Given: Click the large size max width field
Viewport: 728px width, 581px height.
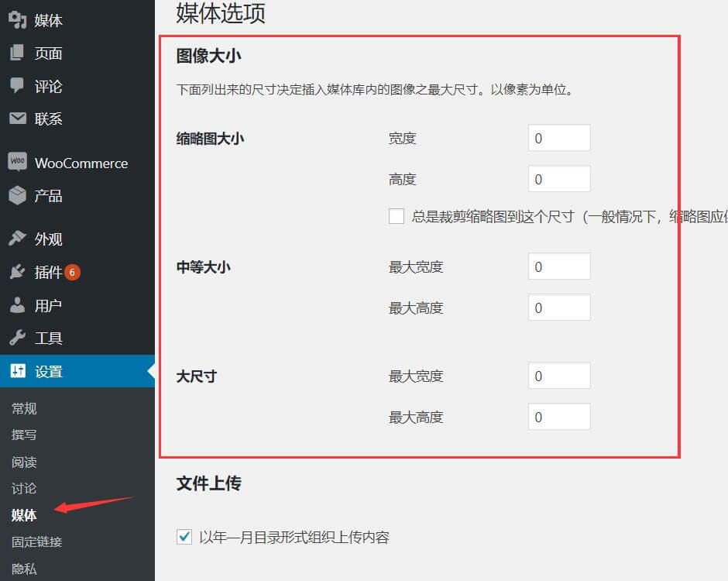Looking at the screenshot, I should coord(558,376).
